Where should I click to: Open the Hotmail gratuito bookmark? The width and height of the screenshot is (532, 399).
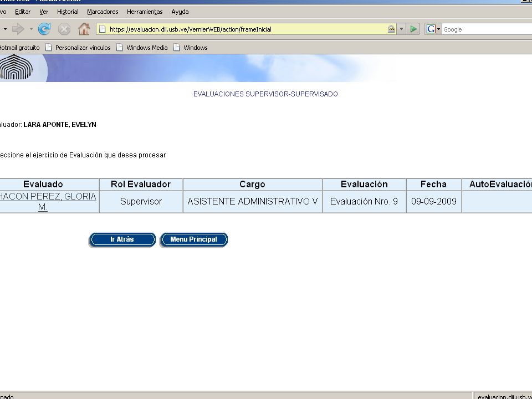click(20, 48)
